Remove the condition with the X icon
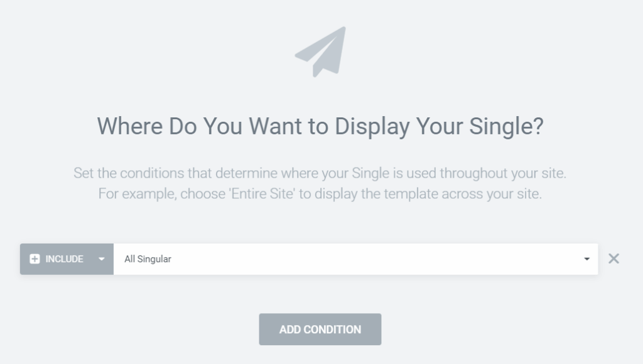This screenshot has height=364, width=643. [x=613, y=259]
